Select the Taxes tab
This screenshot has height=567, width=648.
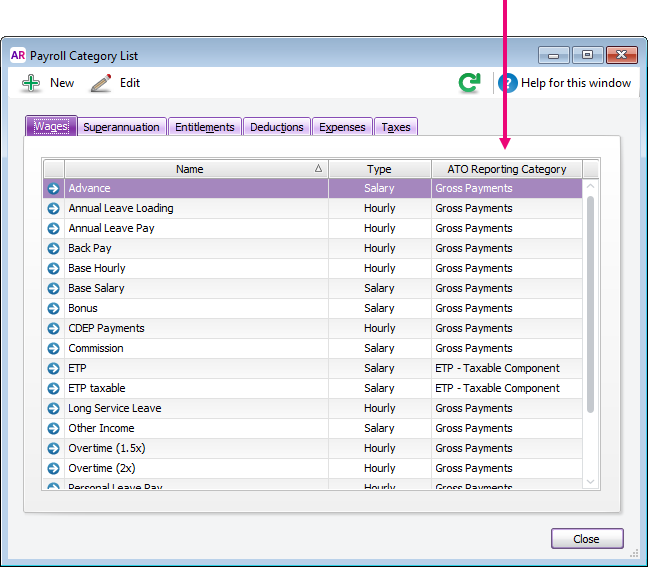coord(396,127)
